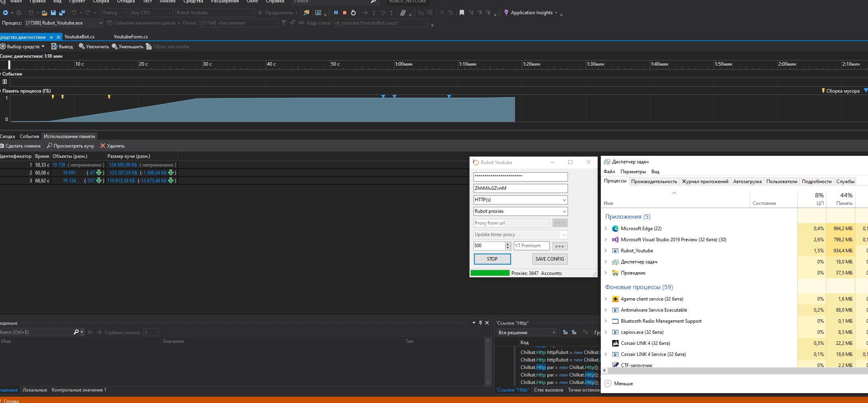868x403 pixels.
Task: Open the YoutubeBot.cs editor tab
Action: [x=79, y=37]
